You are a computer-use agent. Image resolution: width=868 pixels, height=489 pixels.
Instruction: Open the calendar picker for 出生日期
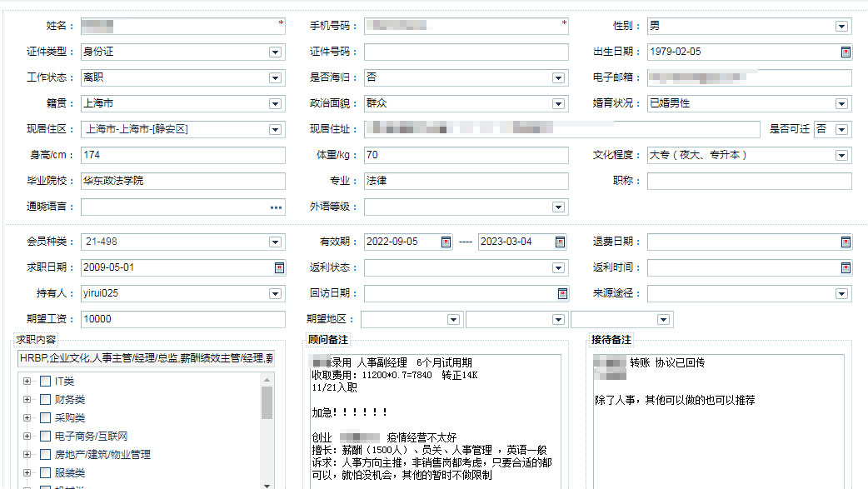pos(846,52)
